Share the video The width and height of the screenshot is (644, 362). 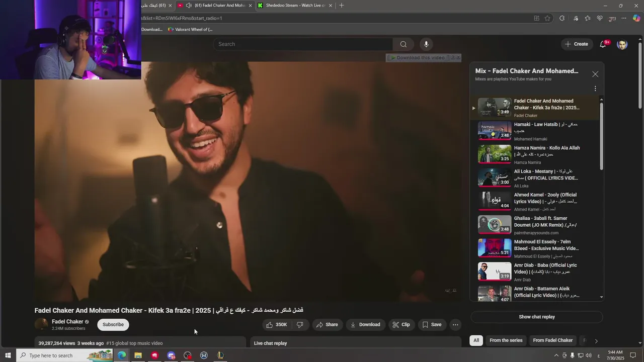click(327, 325)
